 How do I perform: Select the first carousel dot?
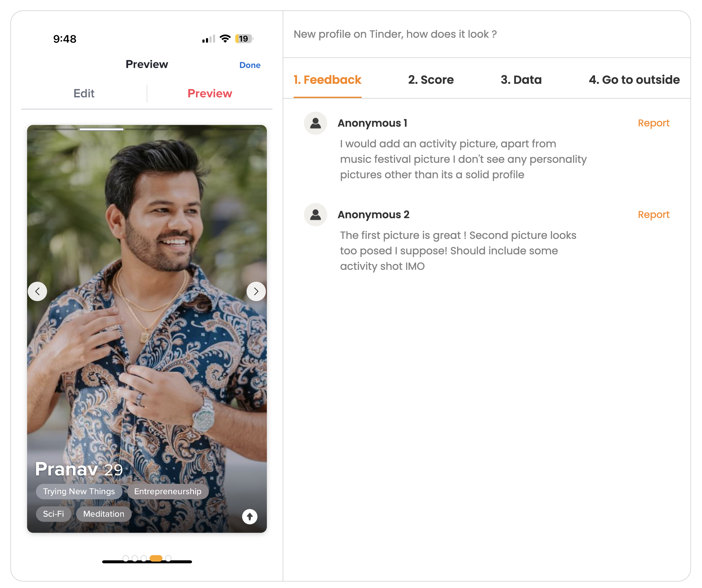pos(126,559)
